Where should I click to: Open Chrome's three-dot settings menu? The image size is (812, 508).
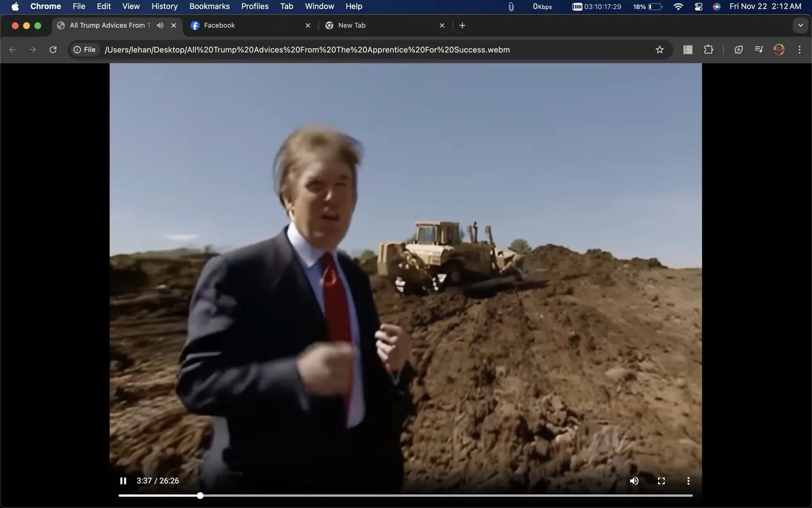coord(800,49)
